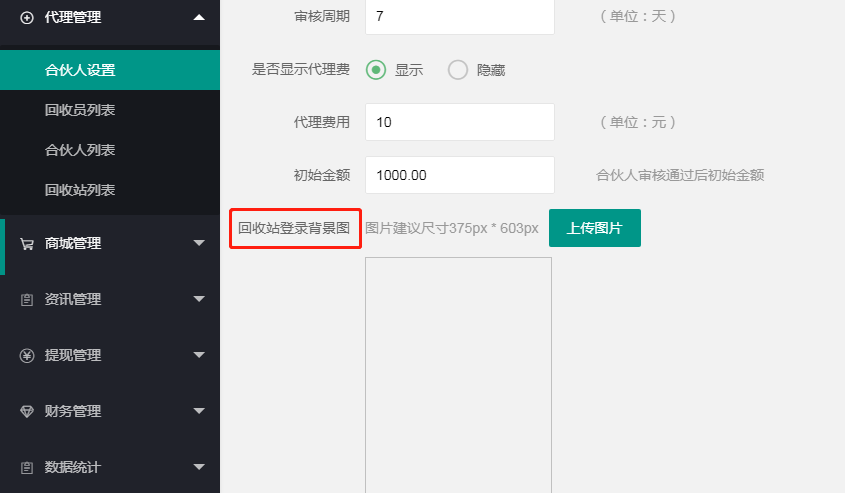
Task: Click the 商城管理 menu label
Action: pyautogui.click(x=73, y=244)
